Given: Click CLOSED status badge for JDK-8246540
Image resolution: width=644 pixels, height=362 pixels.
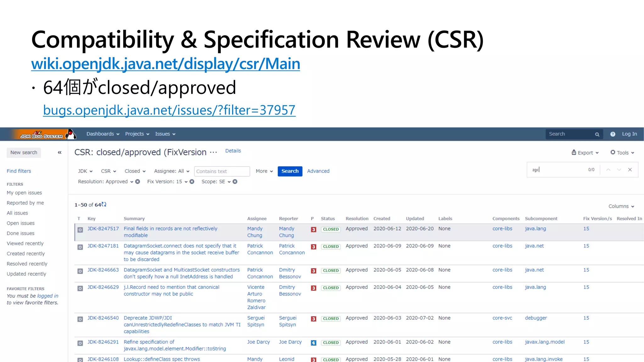Looking at the screenshot, I should (x=331, y=319).
